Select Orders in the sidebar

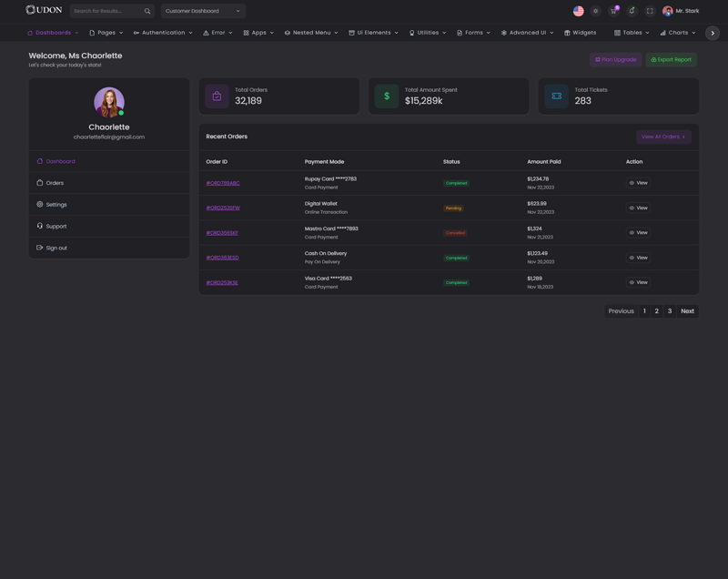55,183
